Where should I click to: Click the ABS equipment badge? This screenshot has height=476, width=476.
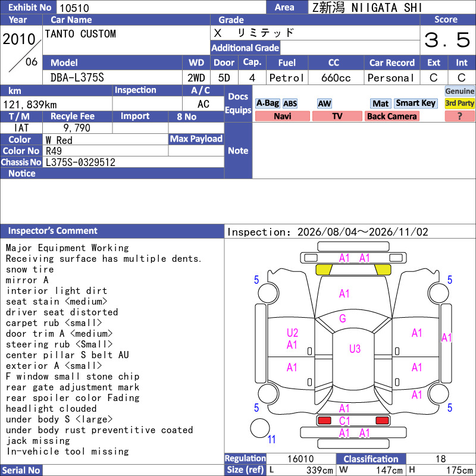click(x=290, y=104)
